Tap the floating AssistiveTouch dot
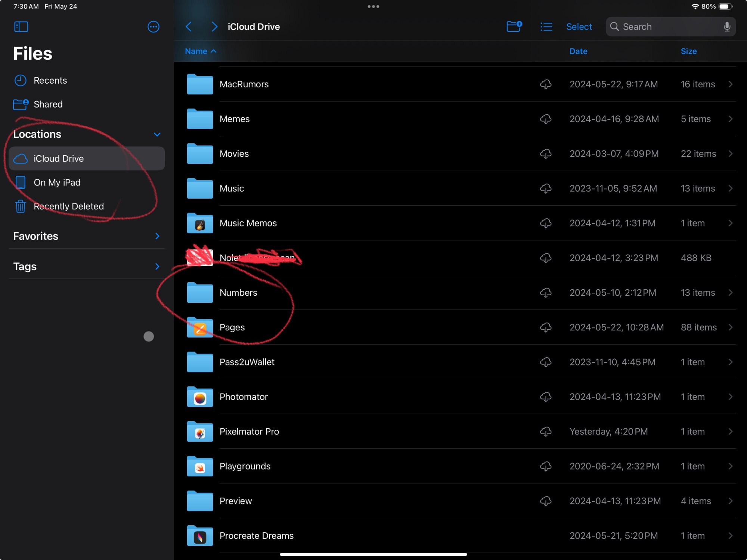Screen dimensions: 747x560 pos(149,336)
